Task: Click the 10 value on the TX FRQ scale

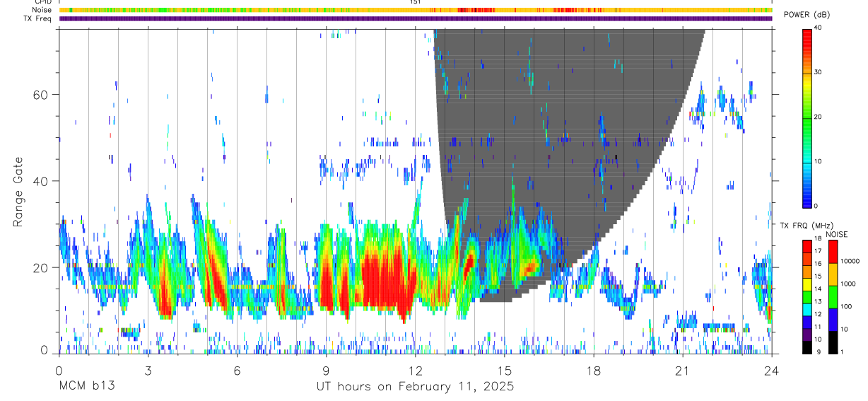Action: tap(818, 341)
